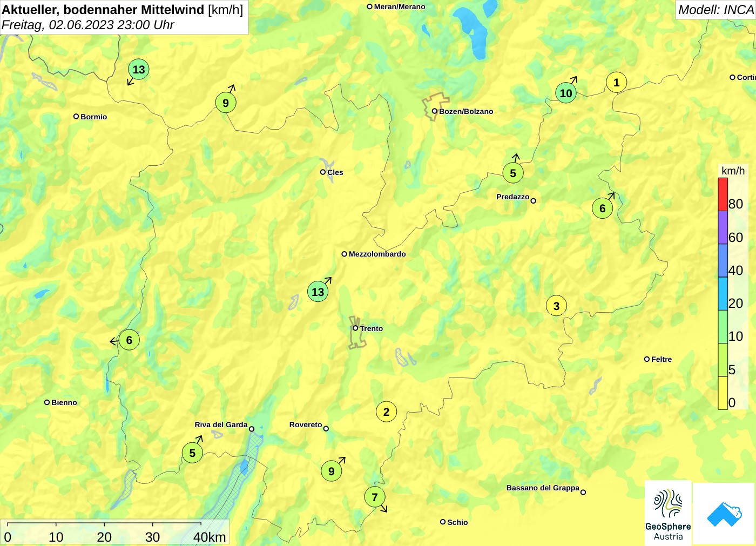This screenshot has height=546, width=756.
Task: Click the 'Mezzolombardo' city label
Action: 377,254
